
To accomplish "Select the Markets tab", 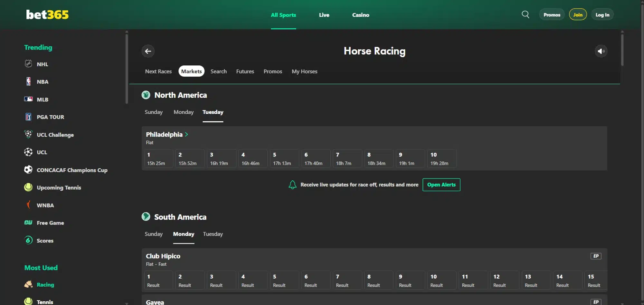I will tap(191, 71).
